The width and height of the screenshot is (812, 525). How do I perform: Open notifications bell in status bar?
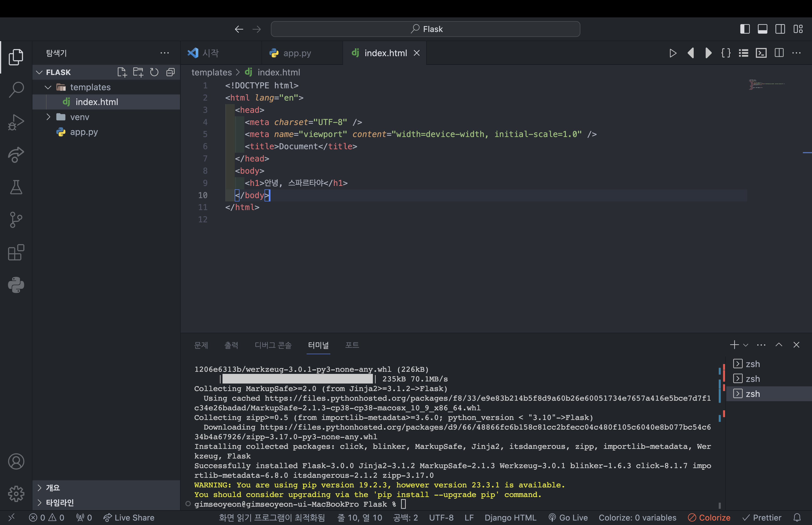point(797,517)
